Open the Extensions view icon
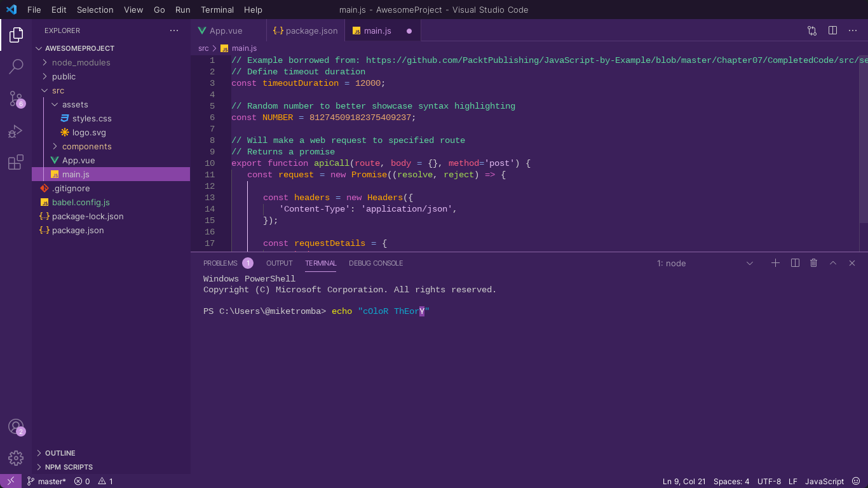This screenshot has height=488, width=868. tap(16, 162)
